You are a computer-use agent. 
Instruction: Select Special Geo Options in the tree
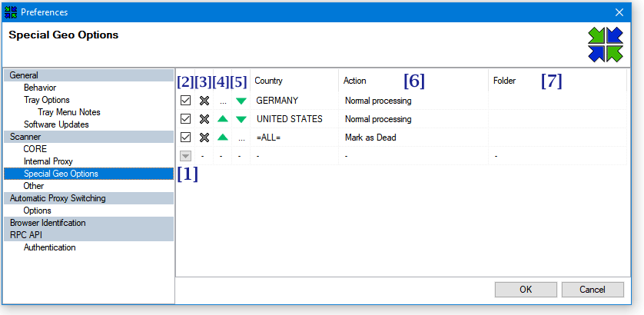point(88,174)
